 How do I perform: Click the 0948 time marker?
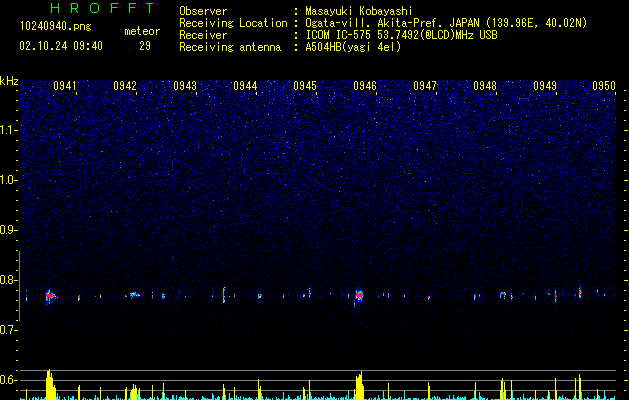[485, 86]
